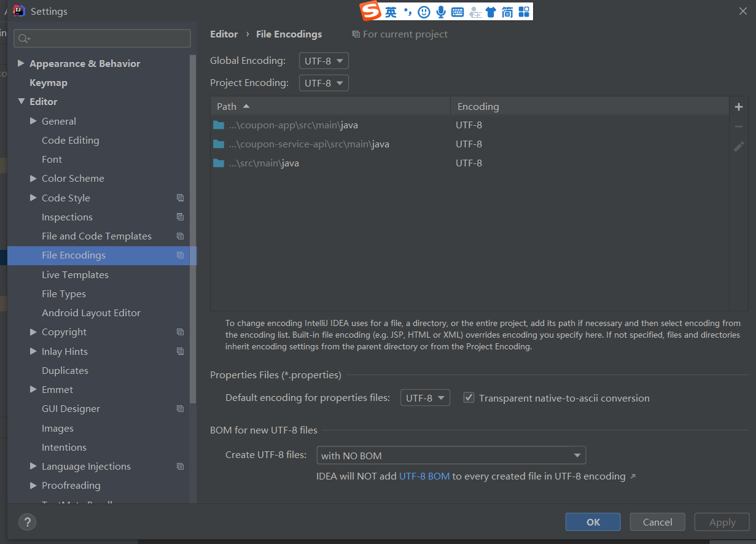Click Editor in the breadcrumb

pyautogui.click(x=224, y=34)
